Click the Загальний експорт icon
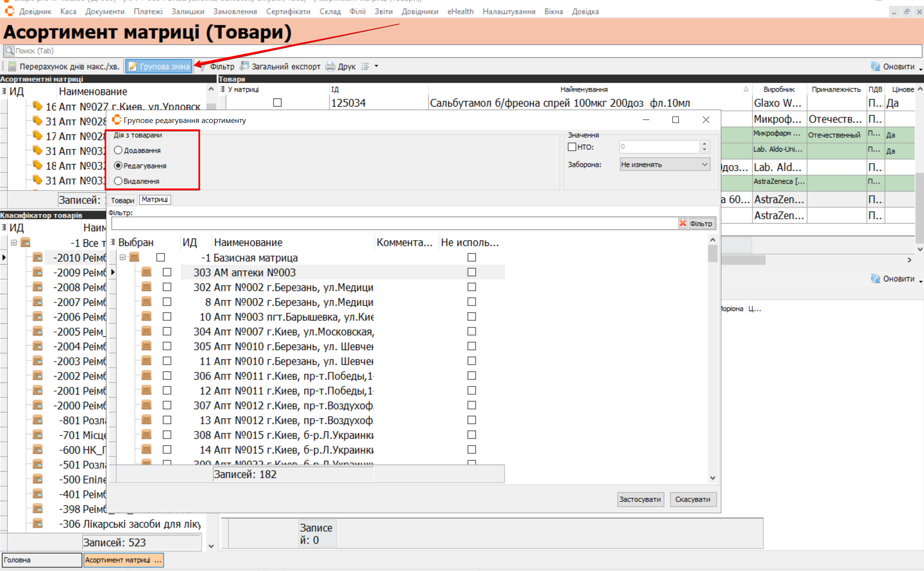Image resolution: width=924 pixels, height=571 pixels. coord(244,66)
